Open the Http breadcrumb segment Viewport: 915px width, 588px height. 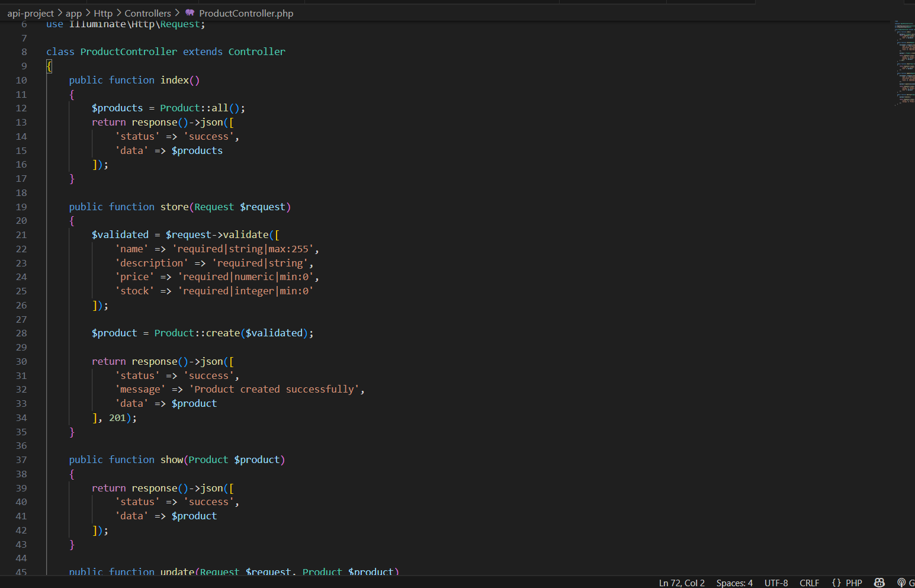coord(103,13)
